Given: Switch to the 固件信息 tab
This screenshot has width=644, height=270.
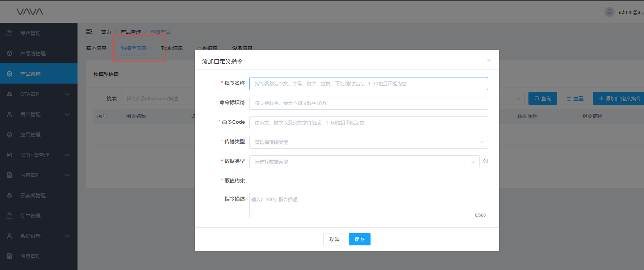Looking at the screenshot, I should pyautogui.click(x=208, y=48).
